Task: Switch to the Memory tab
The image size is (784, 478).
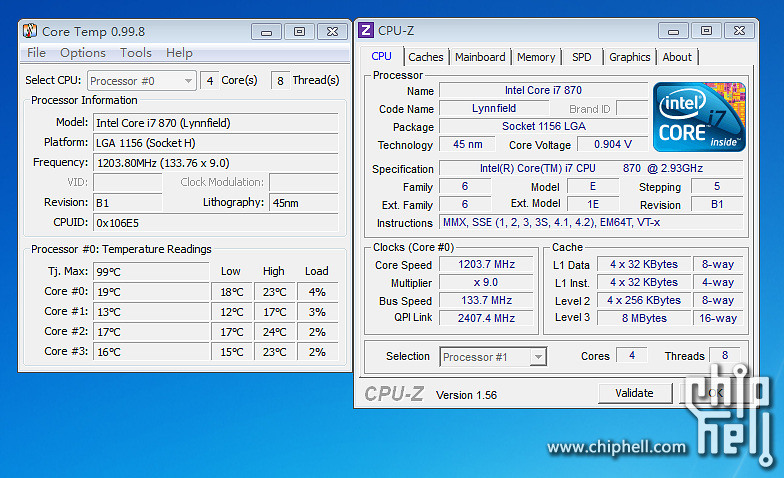Action: tap(536, 57)
